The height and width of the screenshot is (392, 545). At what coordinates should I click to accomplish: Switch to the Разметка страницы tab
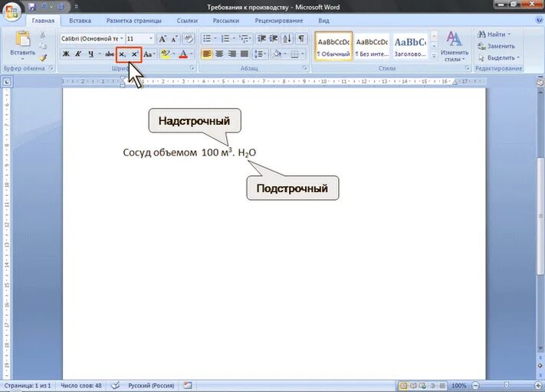pyautogui.click(x=134, y=21)
